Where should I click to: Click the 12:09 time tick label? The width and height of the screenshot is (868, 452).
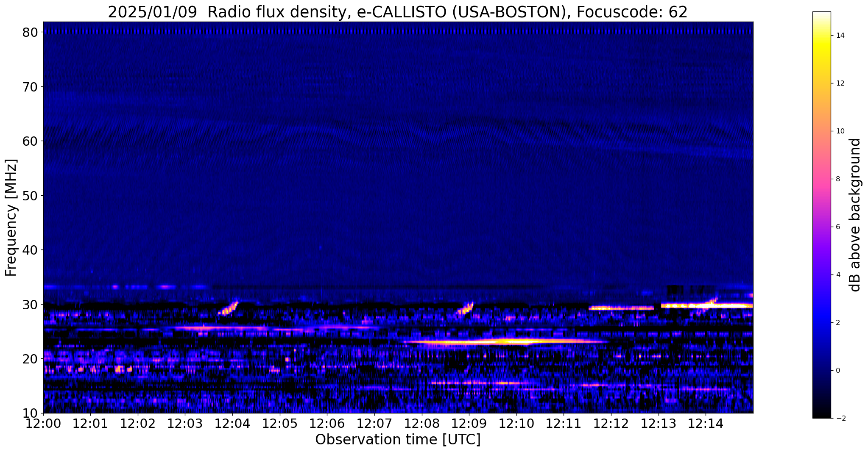(x=469, y=423)
